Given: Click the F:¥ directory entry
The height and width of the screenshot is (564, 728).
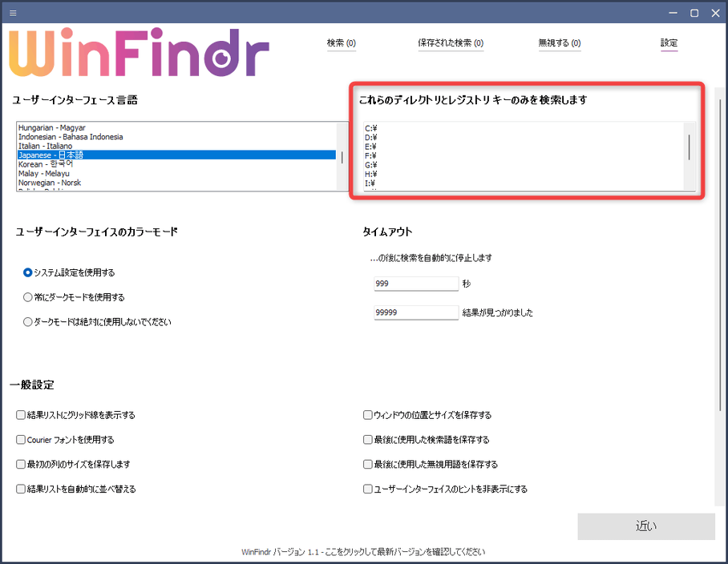Looking at the screenshot, I should tap(371, 156).
